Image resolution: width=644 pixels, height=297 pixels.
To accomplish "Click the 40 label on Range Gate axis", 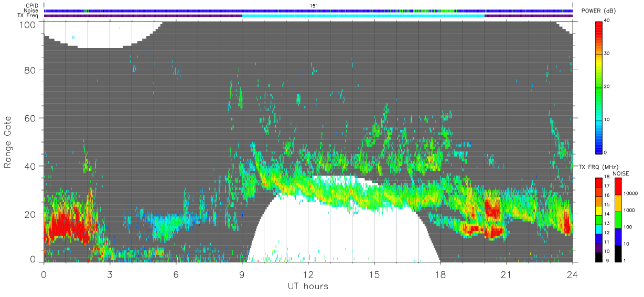I will pyautogui.click(x=30, y=166).
